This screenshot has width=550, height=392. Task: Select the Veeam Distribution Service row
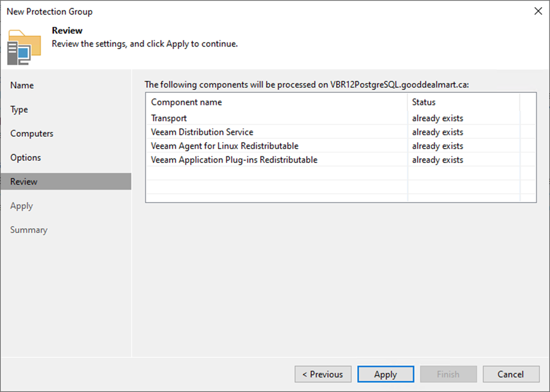(x=340, y=132)
